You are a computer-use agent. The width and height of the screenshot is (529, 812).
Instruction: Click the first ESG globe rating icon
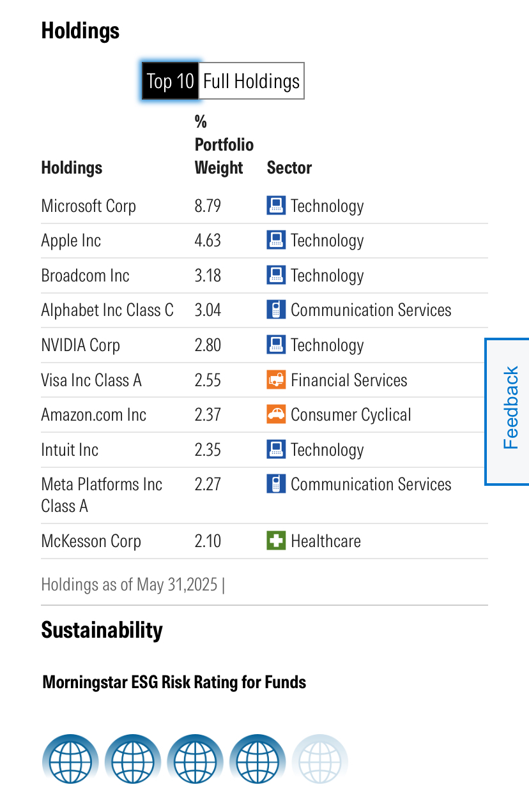pyautogui.click(x=70, y=761)
